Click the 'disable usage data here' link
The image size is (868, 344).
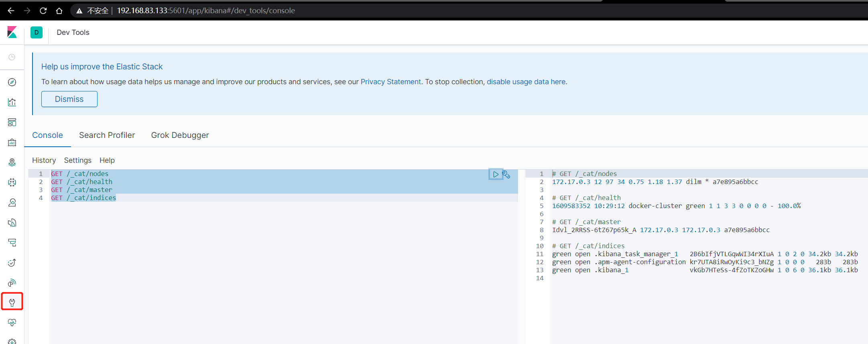pyautogui.click(x=526, y=82)
